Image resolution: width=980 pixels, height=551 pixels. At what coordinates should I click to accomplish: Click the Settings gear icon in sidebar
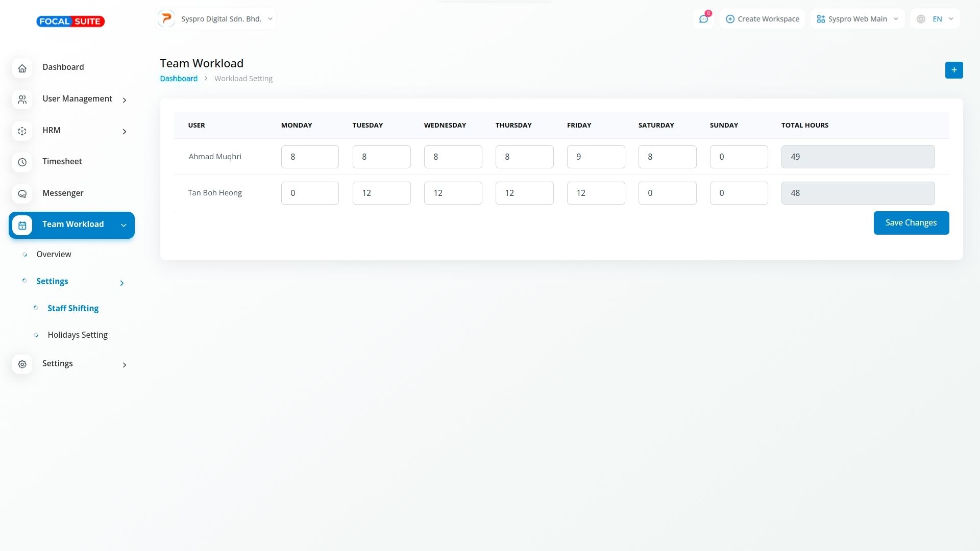coord(22,364)
